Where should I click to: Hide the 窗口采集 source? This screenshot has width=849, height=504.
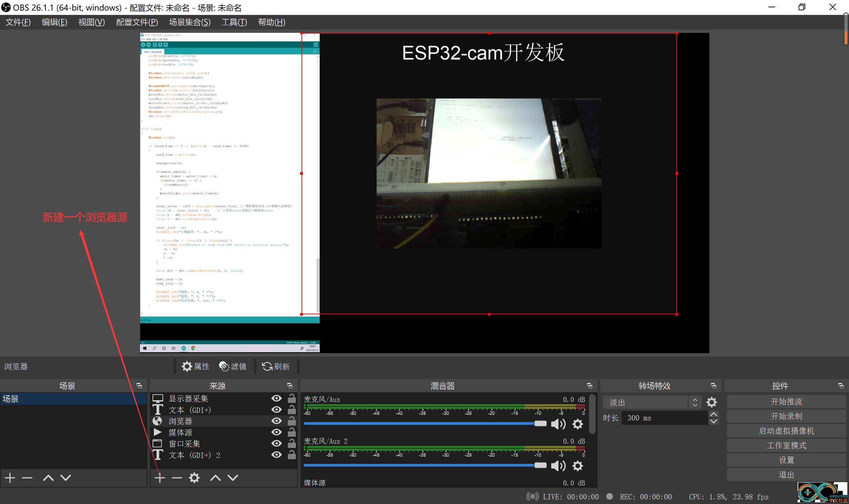tap(277, 443)
